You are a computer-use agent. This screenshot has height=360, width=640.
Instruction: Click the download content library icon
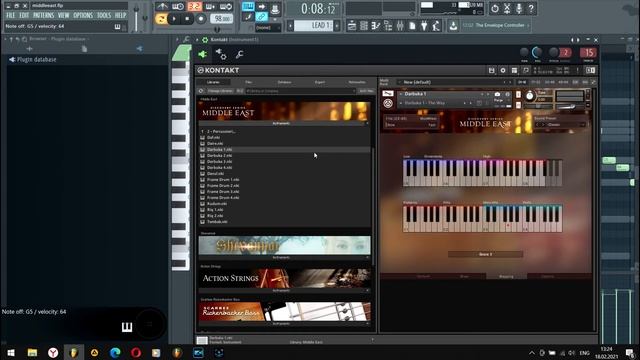click(x=453, y=26)
